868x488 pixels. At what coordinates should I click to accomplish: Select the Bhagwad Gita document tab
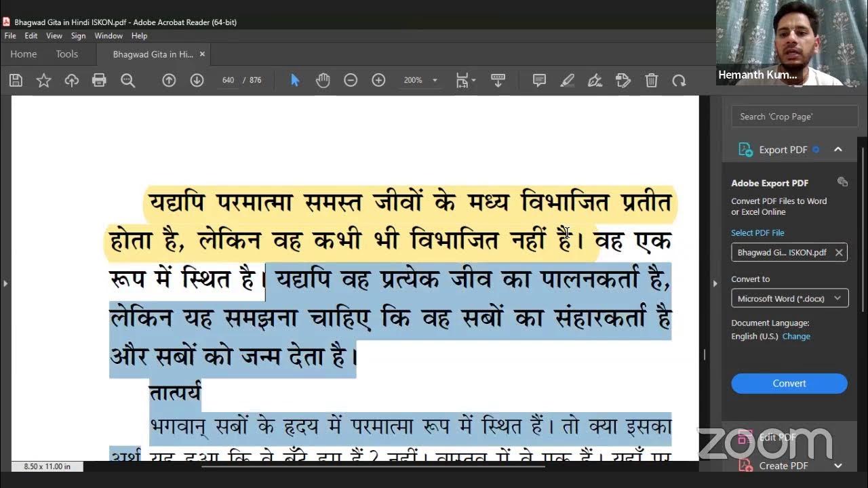click(x=153, y=54)
